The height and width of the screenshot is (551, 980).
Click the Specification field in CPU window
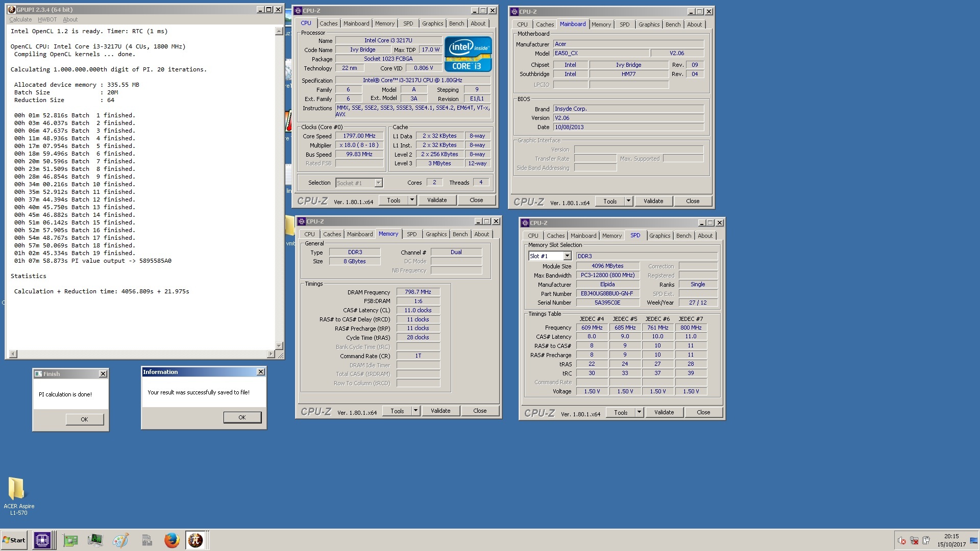(412, 81)
